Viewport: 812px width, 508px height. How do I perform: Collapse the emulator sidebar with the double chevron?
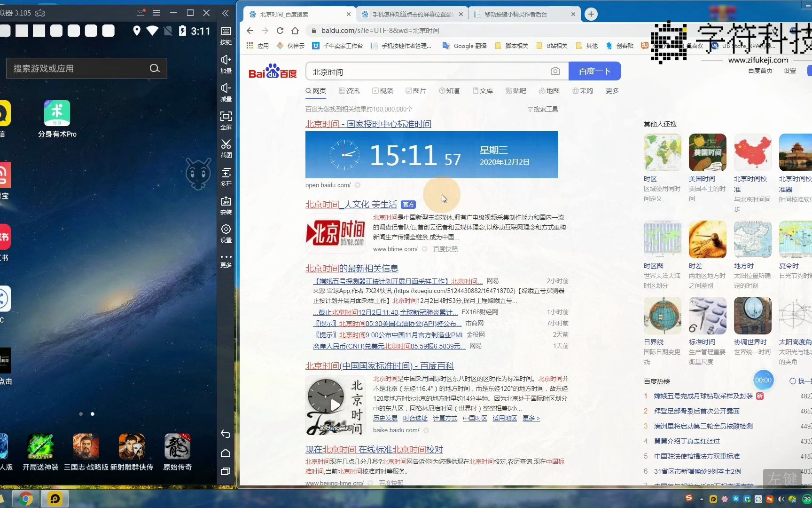pyautogui.click(x=226, y=13)
